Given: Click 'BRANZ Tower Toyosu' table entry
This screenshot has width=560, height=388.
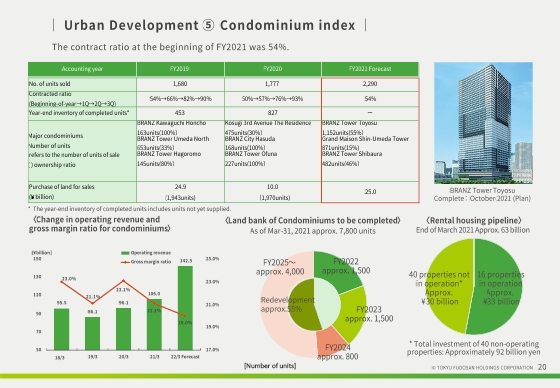Looking at the screenshot, I should point(350,123).
